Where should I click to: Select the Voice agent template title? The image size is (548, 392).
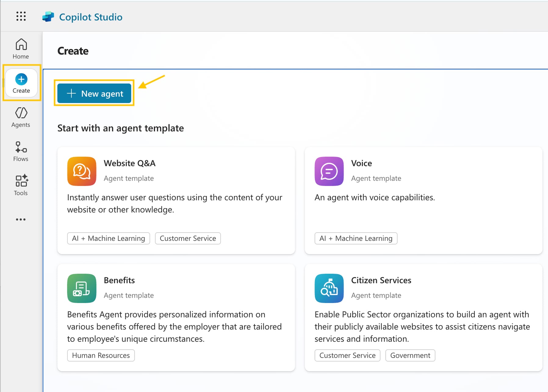pyautogui.click(x=361, y=163)
